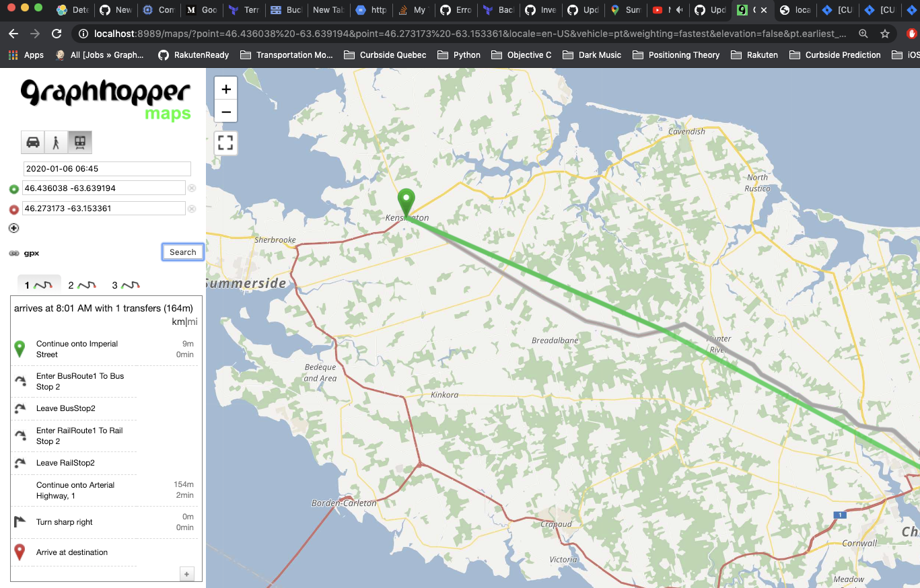
Task: Click the green start marker near Kensington
Action: [406, 200]
